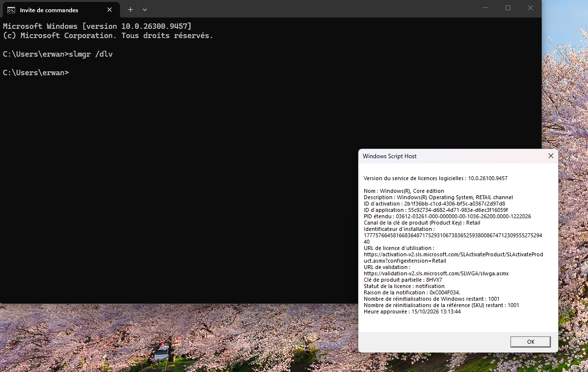Image resolution: width=588 pixels, height=372 pixels.
Task: Click the "PID étendu" line
Action: (x=447, y=216)
